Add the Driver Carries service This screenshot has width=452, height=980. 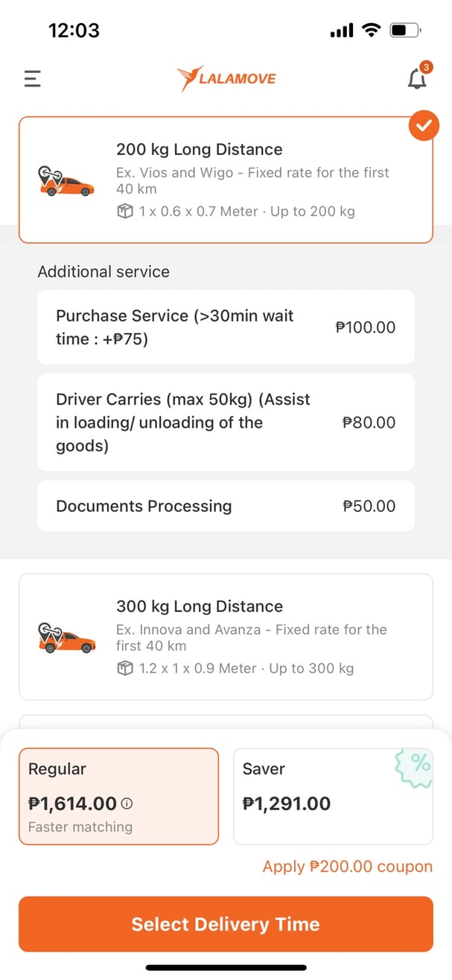[226, 422]
